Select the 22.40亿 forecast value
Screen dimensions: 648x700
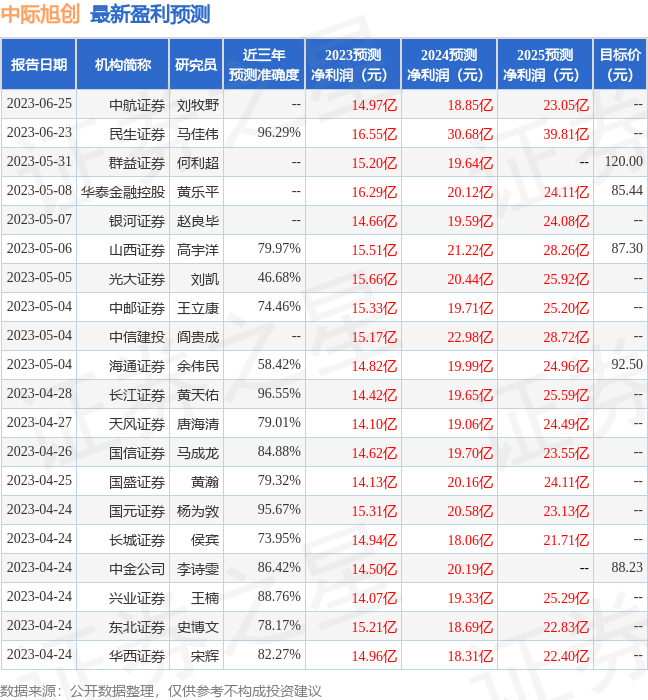point(566,657)
